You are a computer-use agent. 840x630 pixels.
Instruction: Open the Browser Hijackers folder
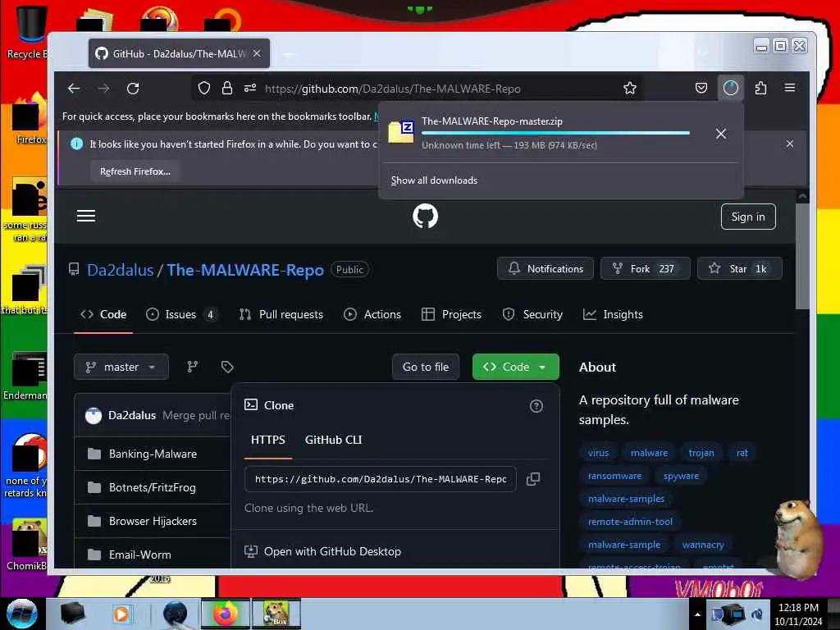point(153,521)
